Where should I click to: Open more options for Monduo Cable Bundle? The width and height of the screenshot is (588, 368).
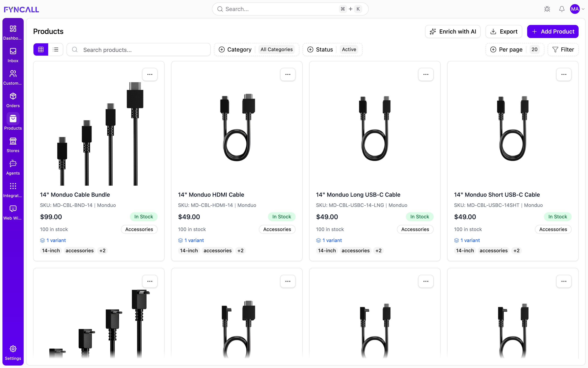(x=150, y=74)
